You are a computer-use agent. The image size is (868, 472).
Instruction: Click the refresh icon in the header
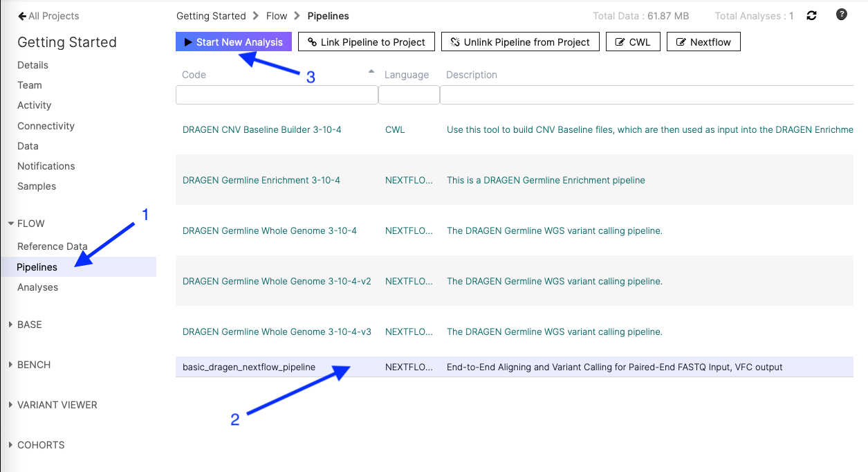click(812, 16)
